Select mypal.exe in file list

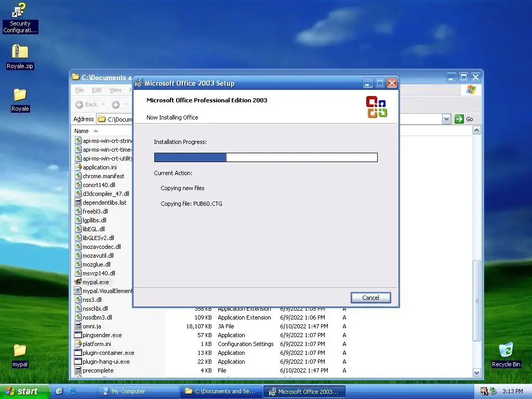(x=91, y=282)
